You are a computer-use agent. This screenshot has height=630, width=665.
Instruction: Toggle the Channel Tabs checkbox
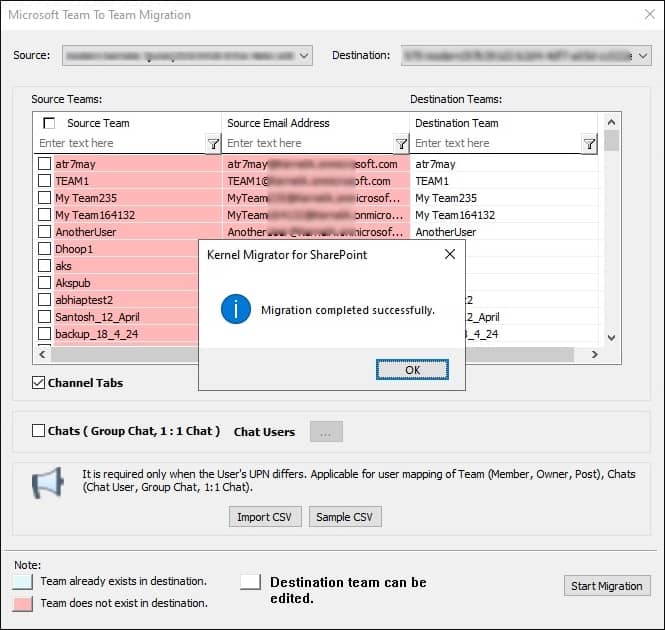(39, 383)
